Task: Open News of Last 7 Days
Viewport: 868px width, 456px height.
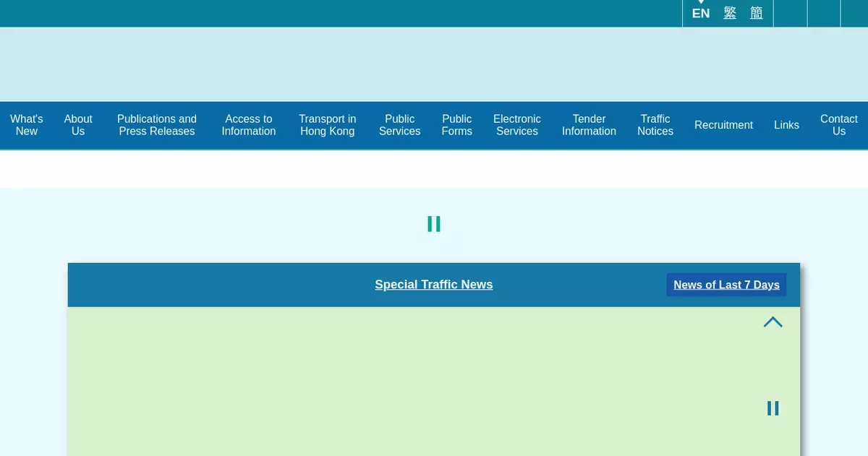Action: [x=726, y=285]
